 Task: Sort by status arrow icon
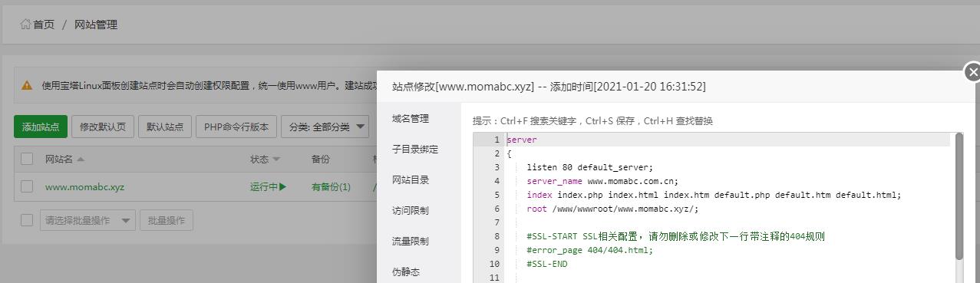point(276,159)
